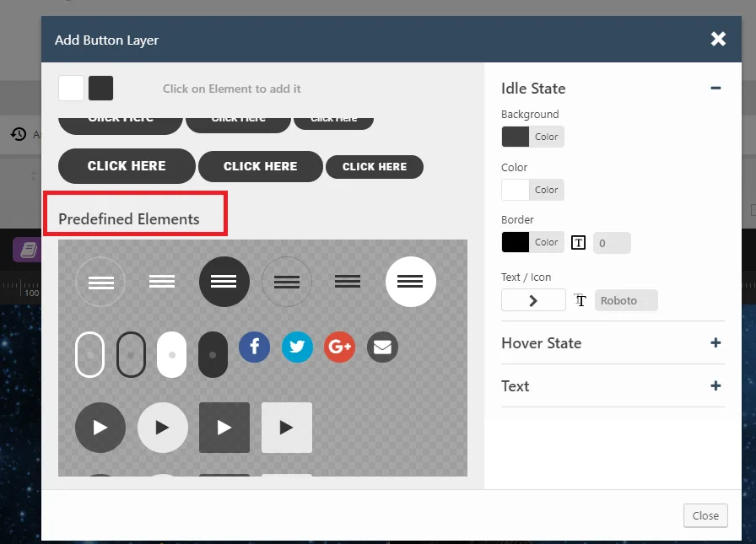Screen dimensions: 756x544
Task: Open the history clock icon behind dialog
Action: tap(19, 134)
